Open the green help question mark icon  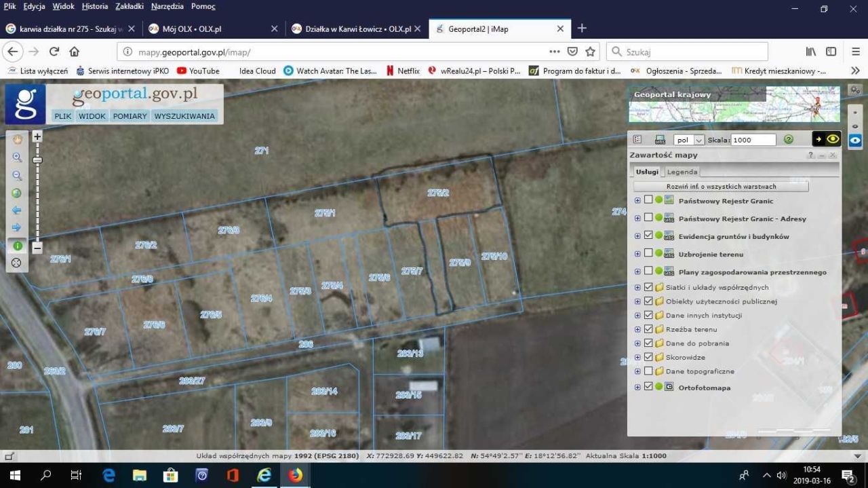coord(788,139)
